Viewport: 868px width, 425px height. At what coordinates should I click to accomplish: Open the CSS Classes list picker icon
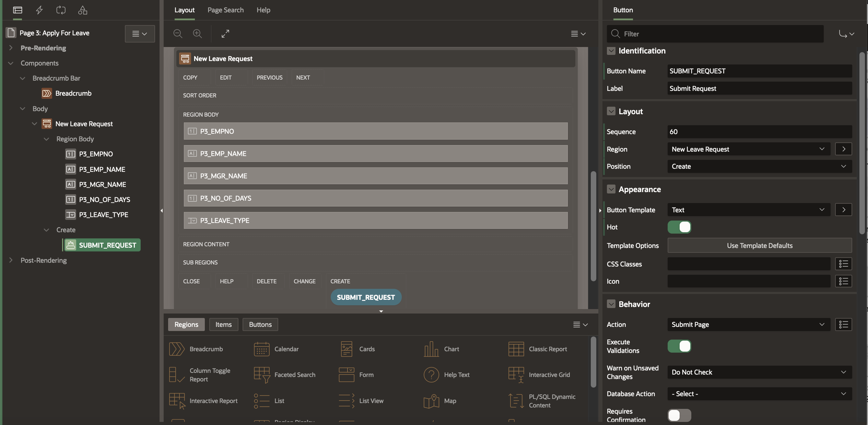pos(843,264)
